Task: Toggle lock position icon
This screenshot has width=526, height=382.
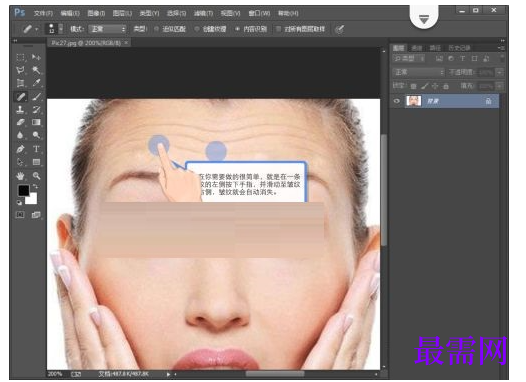Action: tap(435, 86)
